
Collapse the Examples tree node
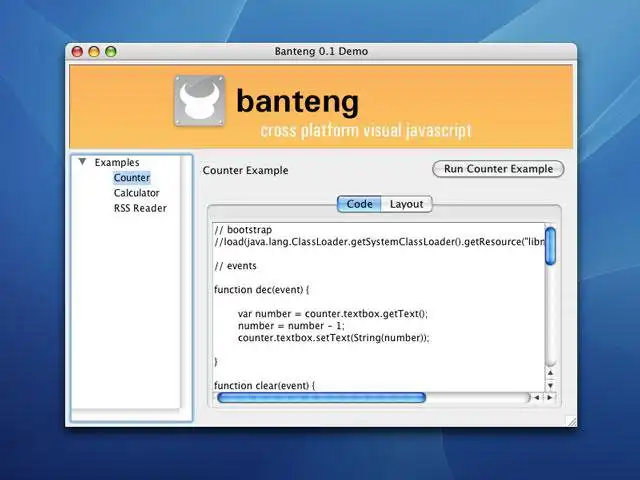coord(82,162)
